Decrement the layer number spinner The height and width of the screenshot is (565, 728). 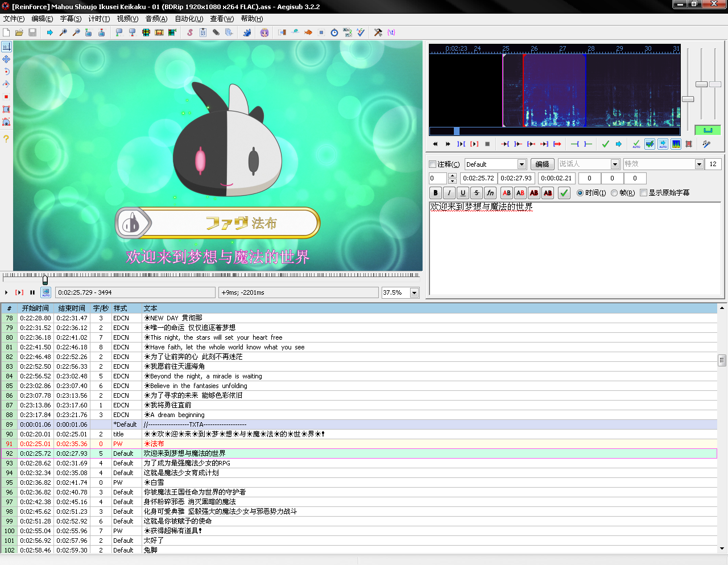452,181
